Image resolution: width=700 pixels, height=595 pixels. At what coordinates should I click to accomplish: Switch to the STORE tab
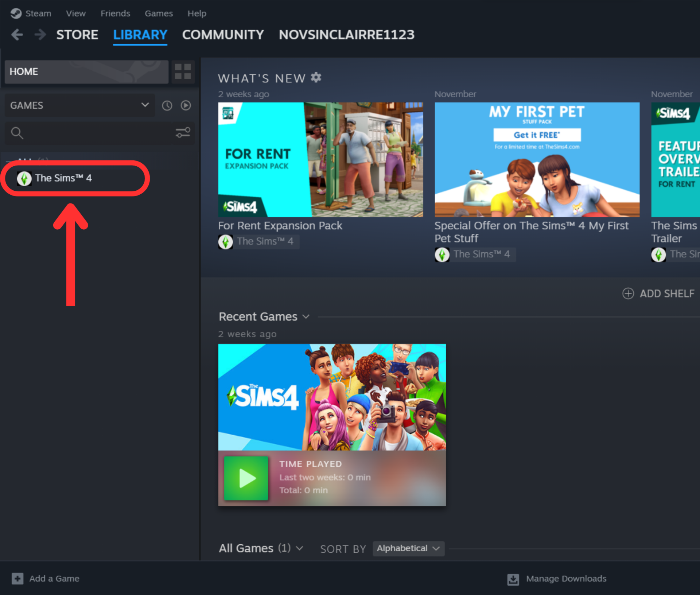click(77, 35)
